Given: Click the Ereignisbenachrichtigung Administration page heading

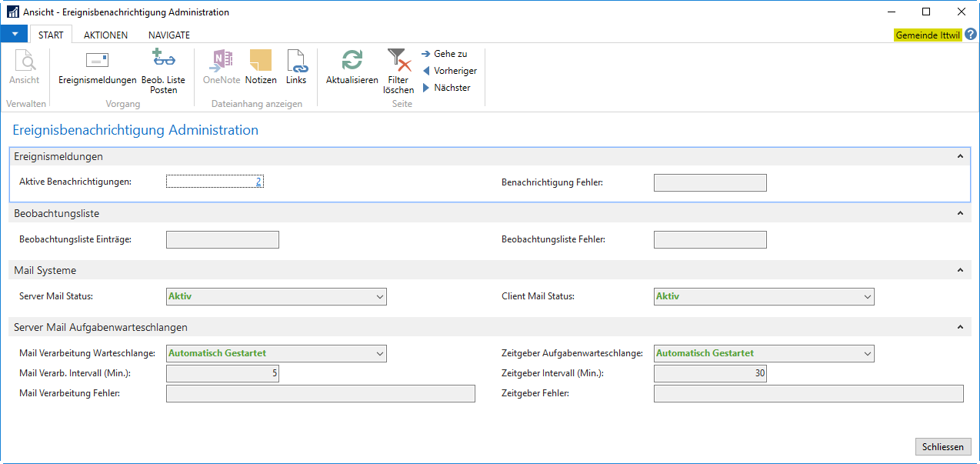Looking at the screenshot, I should pos(135,130).
